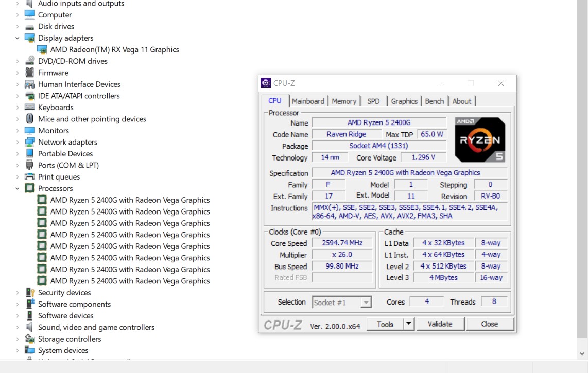Open the Bench tab
This screenshot has width=588, height=373.
[x=434, y=101]
